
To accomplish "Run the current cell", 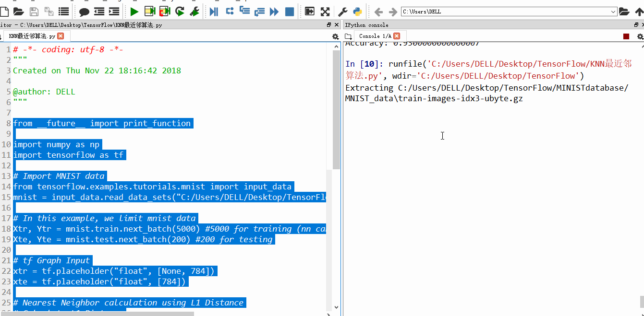I will (150, 12).
